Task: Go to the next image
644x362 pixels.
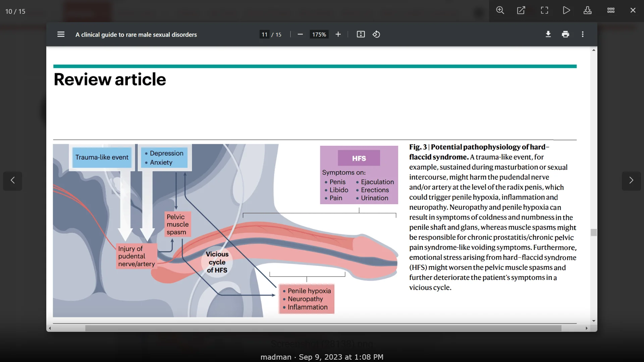Action: tap(631, 181)
